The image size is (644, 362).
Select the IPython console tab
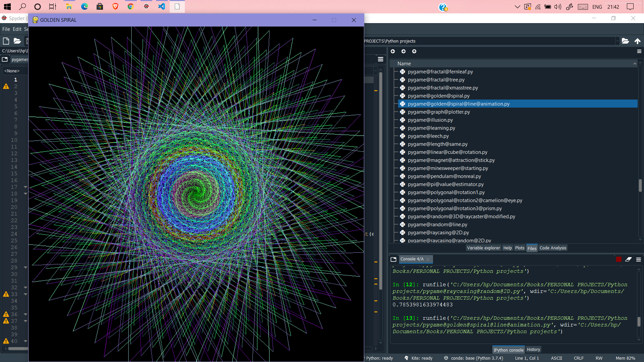(508, 350)
